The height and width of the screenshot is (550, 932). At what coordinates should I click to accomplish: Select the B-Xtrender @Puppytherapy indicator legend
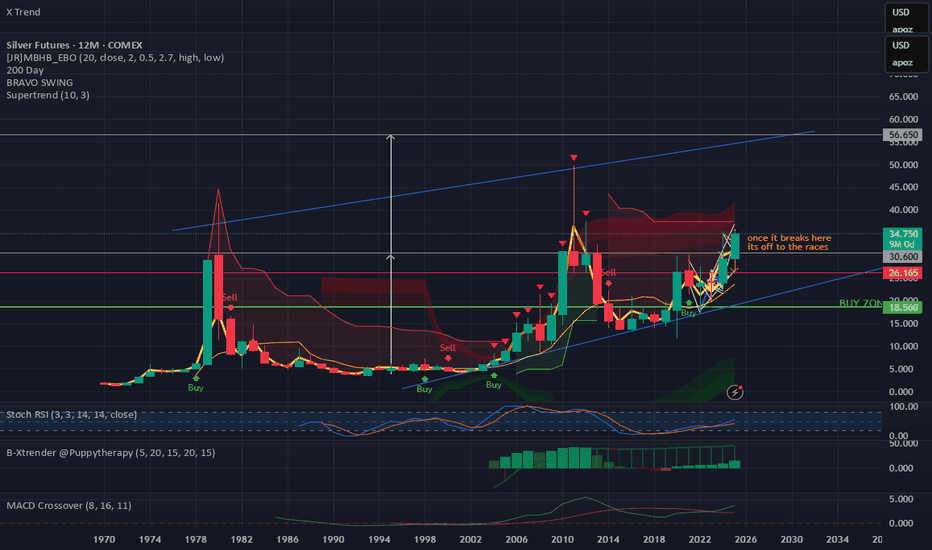111,452
